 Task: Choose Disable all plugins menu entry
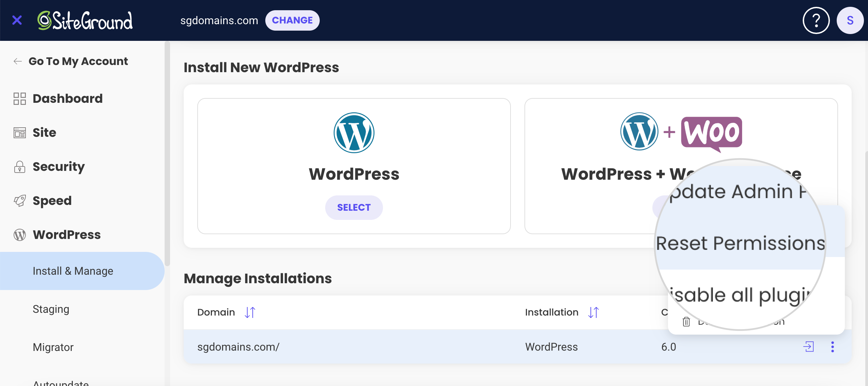(x=741, y=295)
